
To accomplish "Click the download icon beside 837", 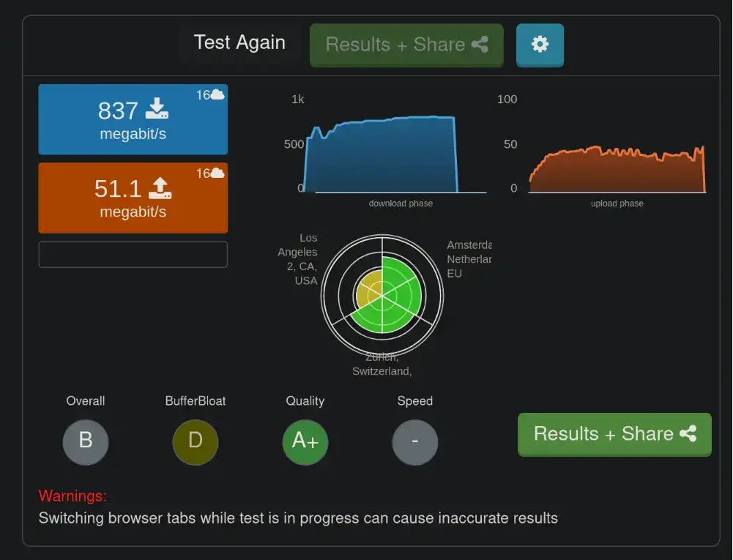I will (x=157, y=110).
